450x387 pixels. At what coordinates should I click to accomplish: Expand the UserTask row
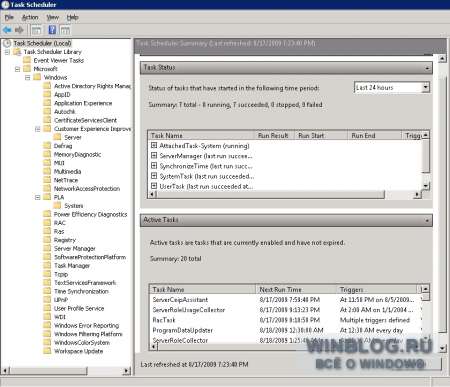point(154,186)
